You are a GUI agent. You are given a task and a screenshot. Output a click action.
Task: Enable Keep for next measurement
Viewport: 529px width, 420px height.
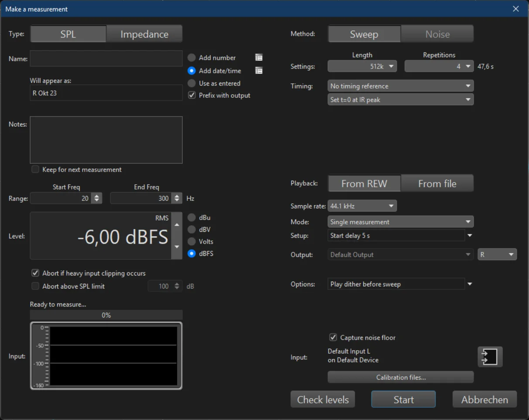coord(35,169)
